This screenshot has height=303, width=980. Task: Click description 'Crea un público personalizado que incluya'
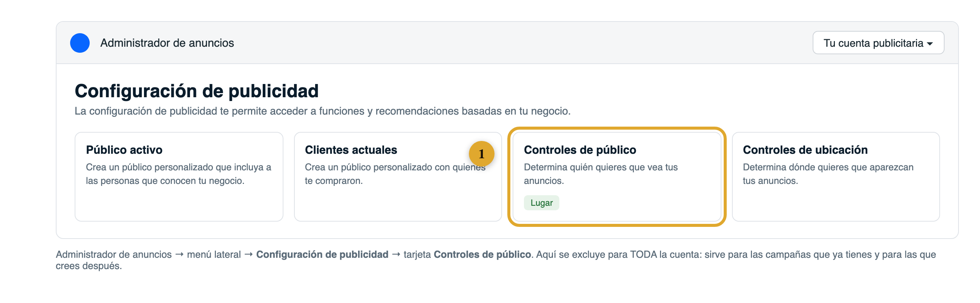(178, 174)
